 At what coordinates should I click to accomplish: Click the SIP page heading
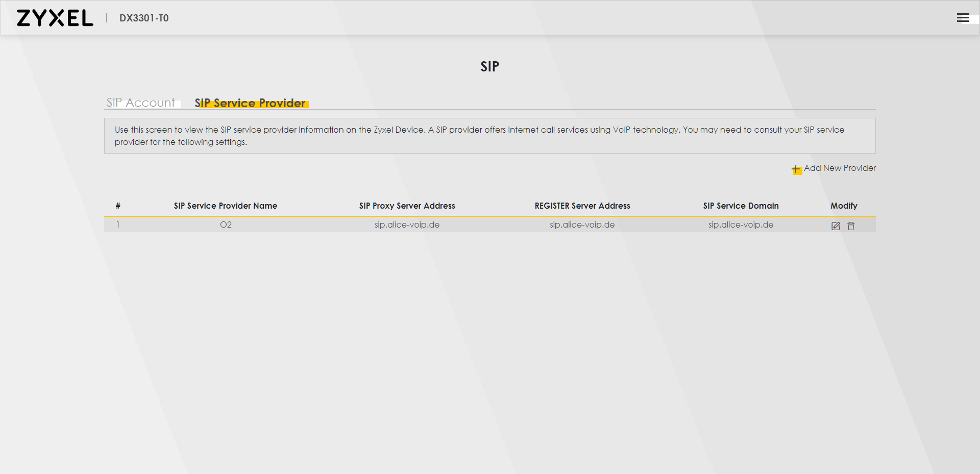pyautogui.click(x=489, y=66)
